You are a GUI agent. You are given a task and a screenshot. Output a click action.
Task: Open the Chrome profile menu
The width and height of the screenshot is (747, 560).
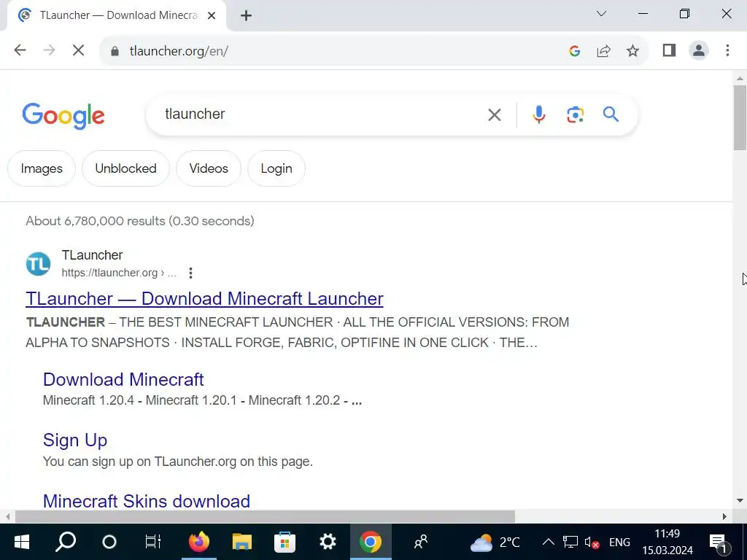pos(699,50)
